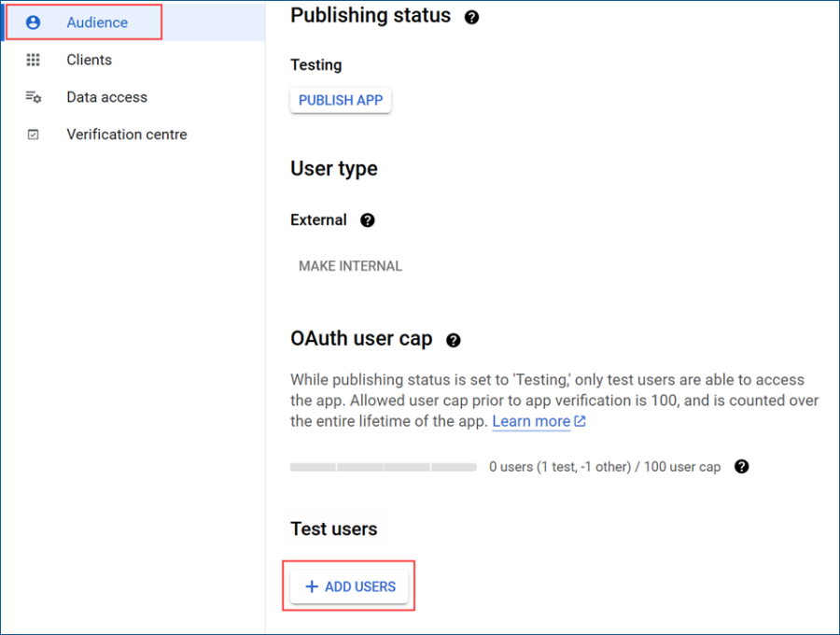Screen dimensions: 840x635
Task: Open help icon after 100 user cap
Action: [741, 467]
